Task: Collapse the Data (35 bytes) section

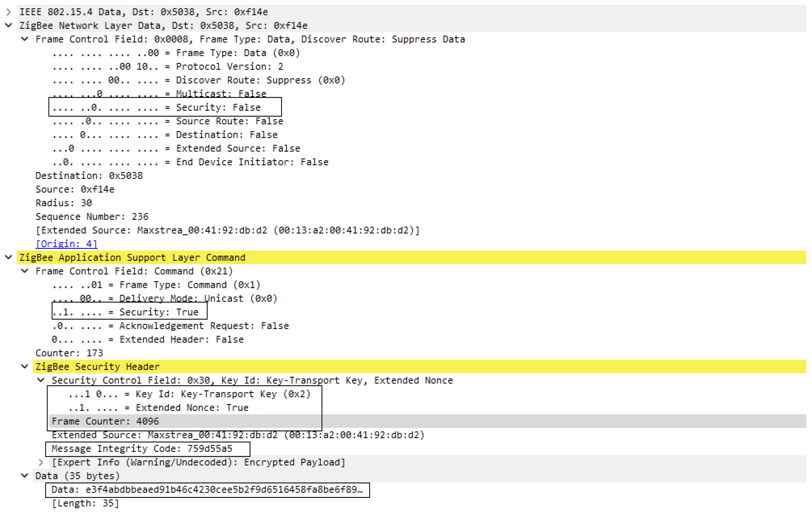Action: [25, 476]
